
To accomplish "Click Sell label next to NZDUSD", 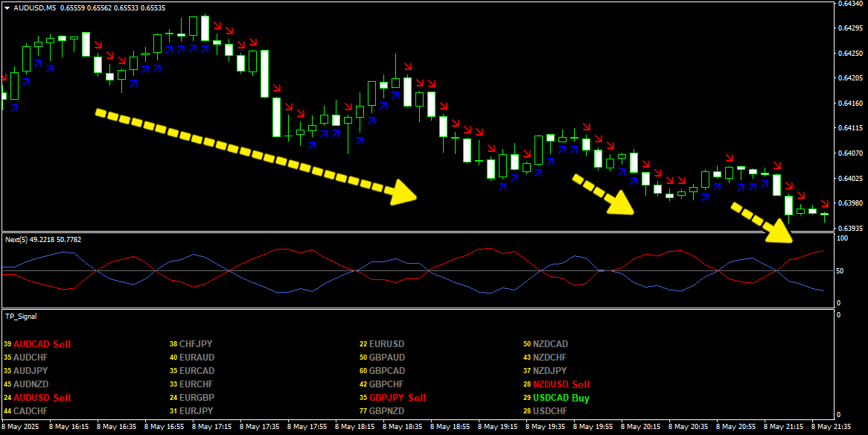I will pyautogui.click(x=581, y=384).
